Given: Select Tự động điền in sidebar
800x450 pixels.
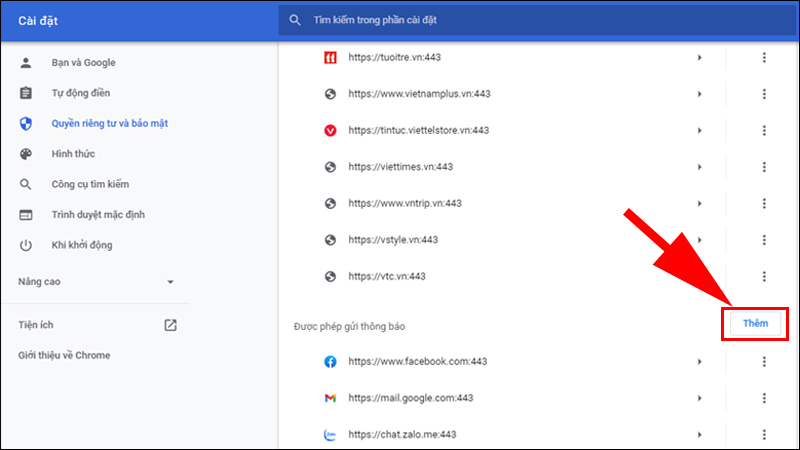Looking at the screenshot, I should click(x=83, y=93).
